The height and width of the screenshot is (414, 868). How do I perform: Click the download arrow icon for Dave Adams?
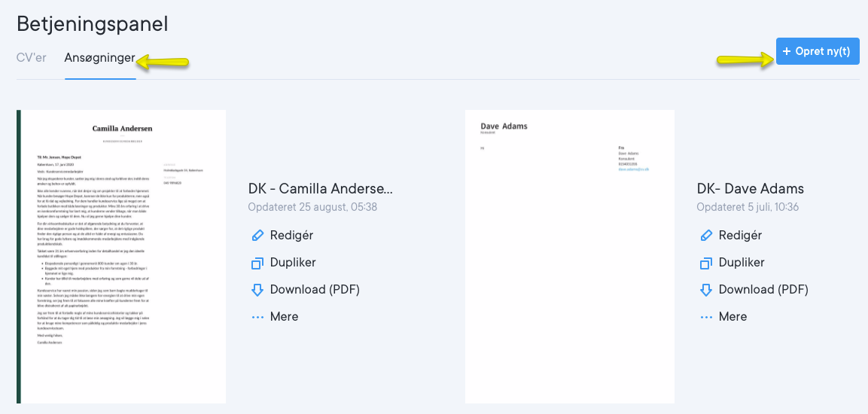(x=705, y=290)
